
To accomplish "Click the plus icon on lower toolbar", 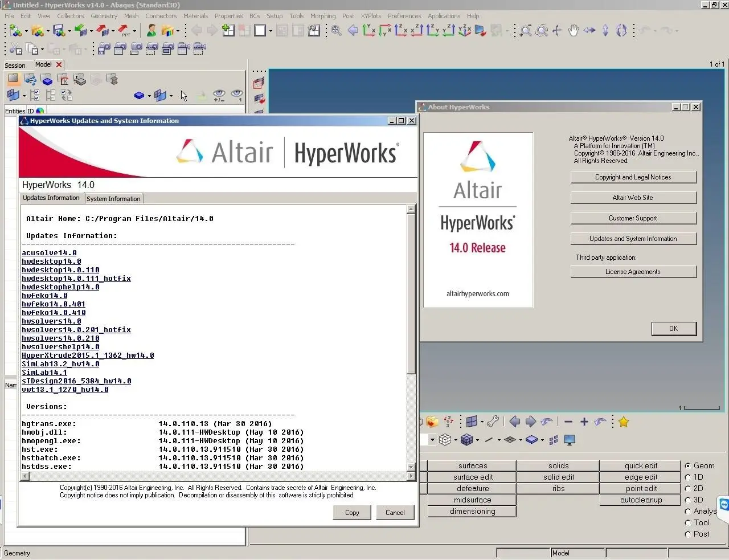I will (584, 422).
